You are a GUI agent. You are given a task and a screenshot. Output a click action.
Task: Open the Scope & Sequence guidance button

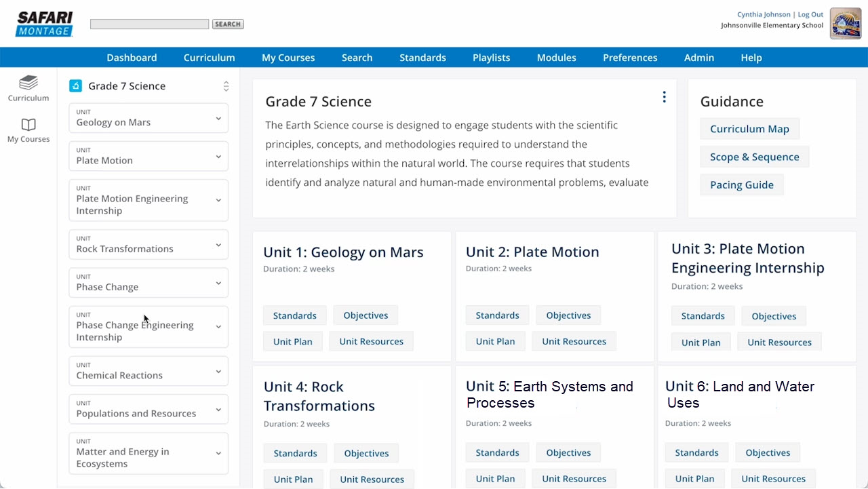[754, 157]
